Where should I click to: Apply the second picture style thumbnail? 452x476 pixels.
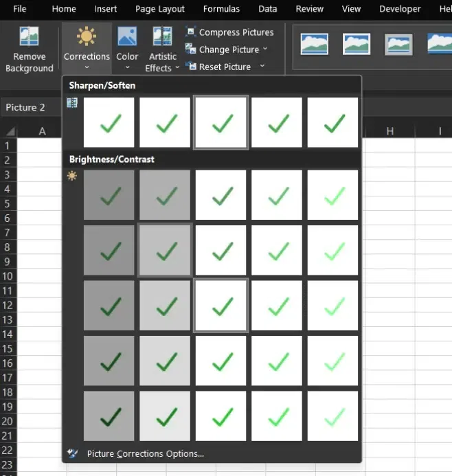tap(357, 45)
